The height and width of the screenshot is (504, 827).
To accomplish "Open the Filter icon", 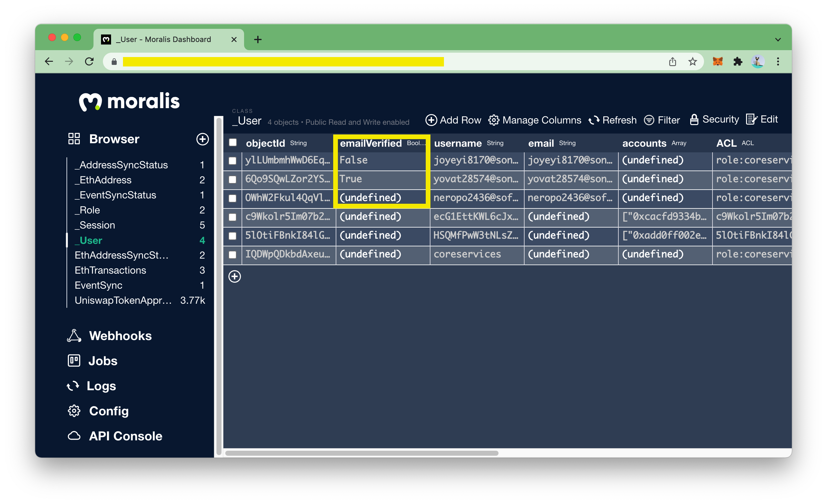I will tap(649, 120).
